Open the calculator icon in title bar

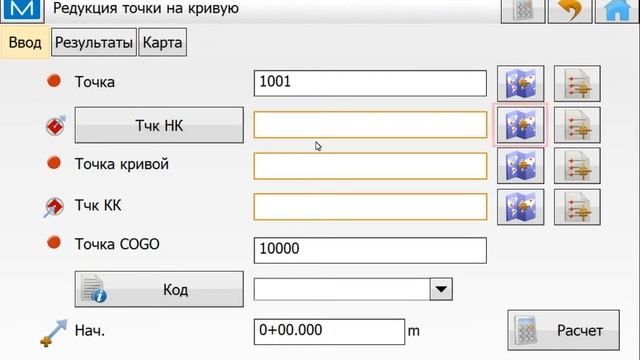click(x=523, y=10)
